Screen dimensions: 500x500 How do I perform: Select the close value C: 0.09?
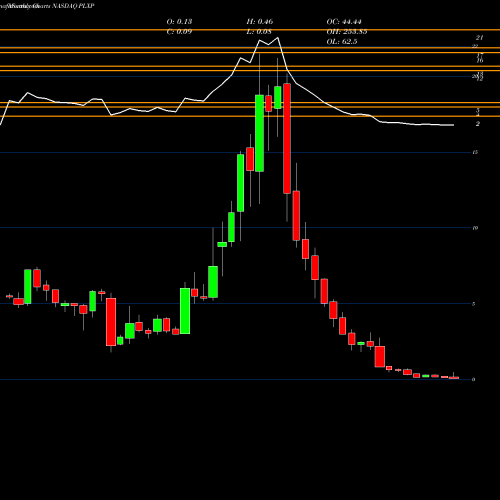coord(179,31)
